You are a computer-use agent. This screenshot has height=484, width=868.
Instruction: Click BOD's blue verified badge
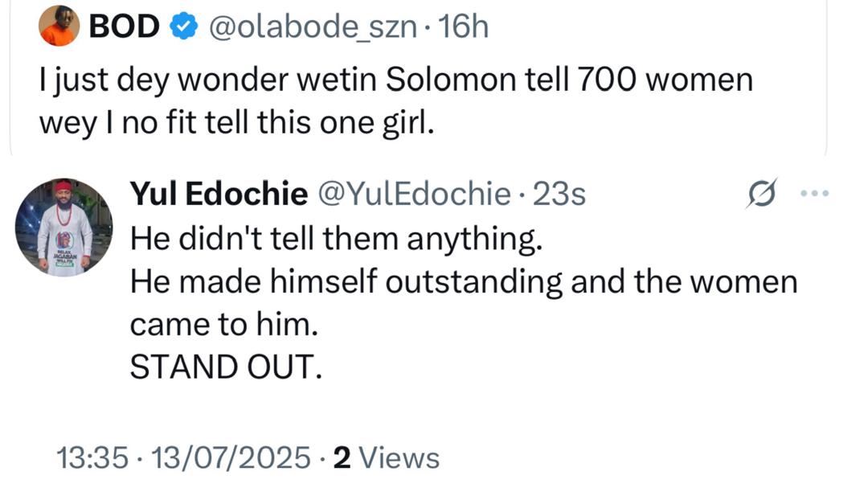(184, 27)
